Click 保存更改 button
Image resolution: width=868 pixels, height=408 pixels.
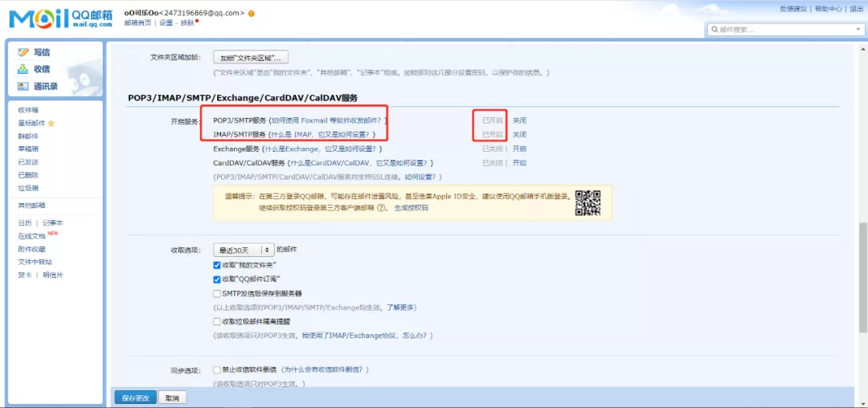[135, 398]
